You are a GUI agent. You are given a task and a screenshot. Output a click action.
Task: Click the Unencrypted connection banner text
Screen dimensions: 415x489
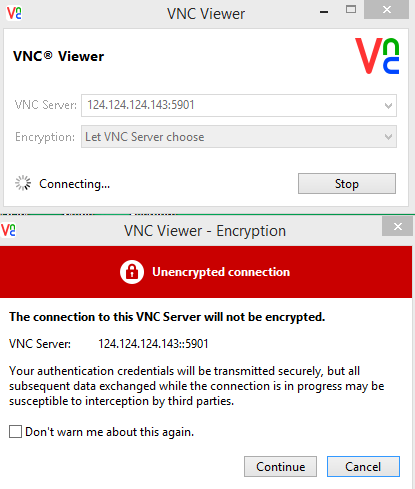pyautogui.click(x=221, y=272)
